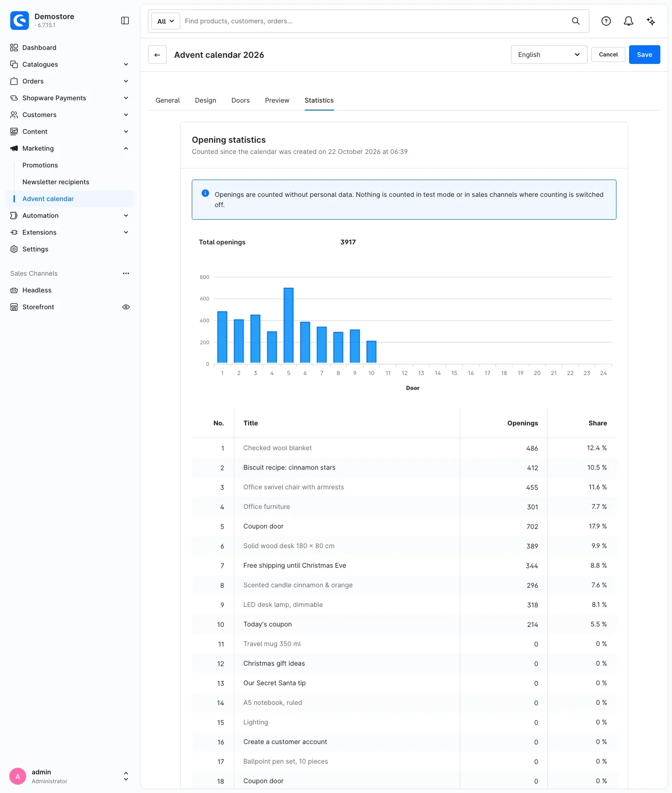Image resolution: width=672 pixels, height=793 pixels.
Task: Go back using the arrow button
Action: coord(157,55)
